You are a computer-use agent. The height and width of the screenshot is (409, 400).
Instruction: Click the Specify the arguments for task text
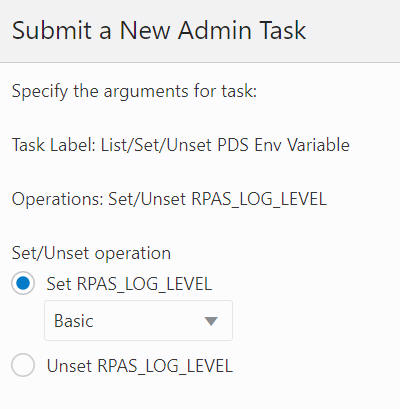pyautogui.click(x=134, y=91)
